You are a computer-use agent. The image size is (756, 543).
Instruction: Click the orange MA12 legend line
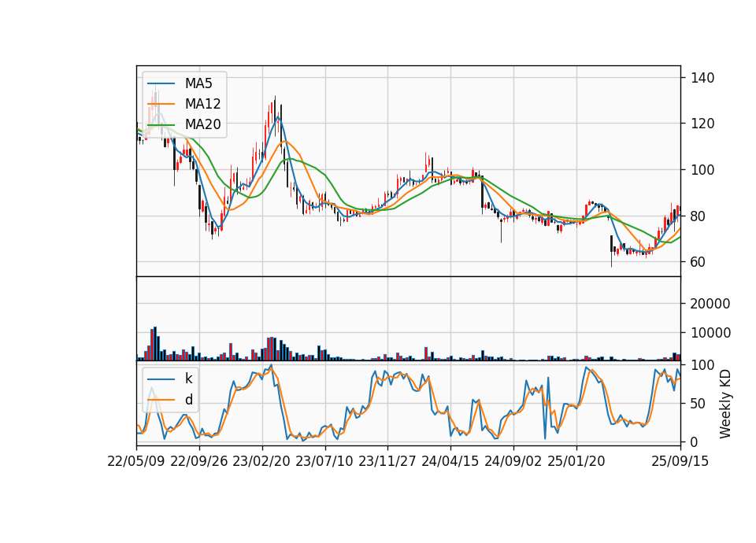pos(161,104)
